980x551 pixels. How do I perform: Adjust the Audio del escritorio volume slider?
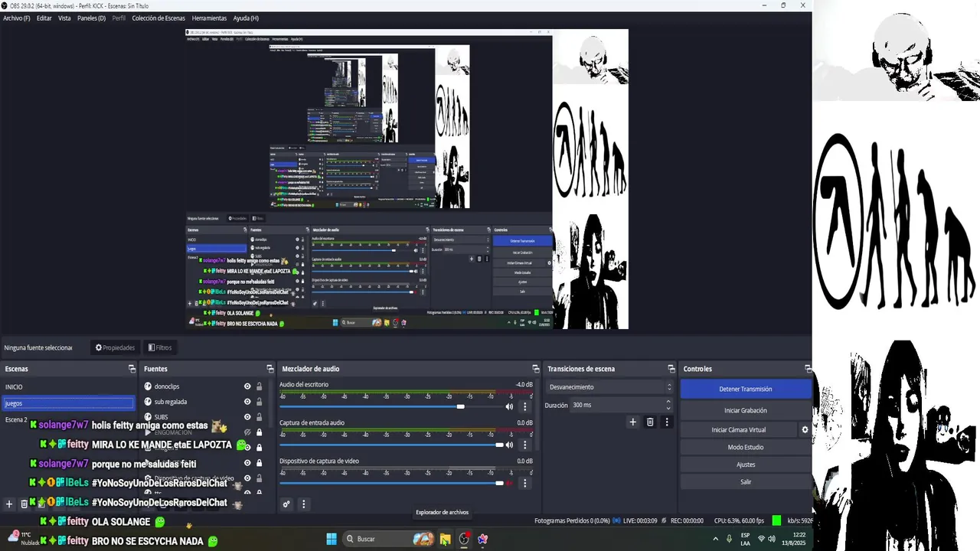point(390,406)
